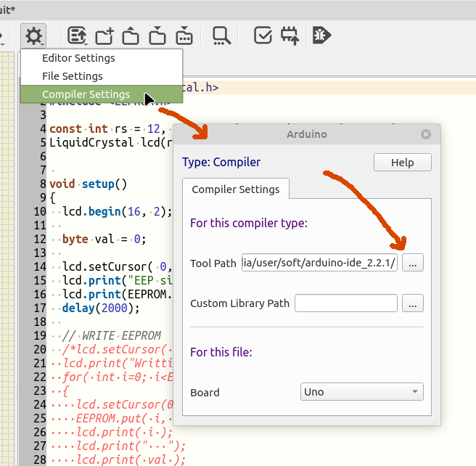Screen dimensions: 476x466
Task: Close the Arduino dialog window
Action: (x=426, y=134)
